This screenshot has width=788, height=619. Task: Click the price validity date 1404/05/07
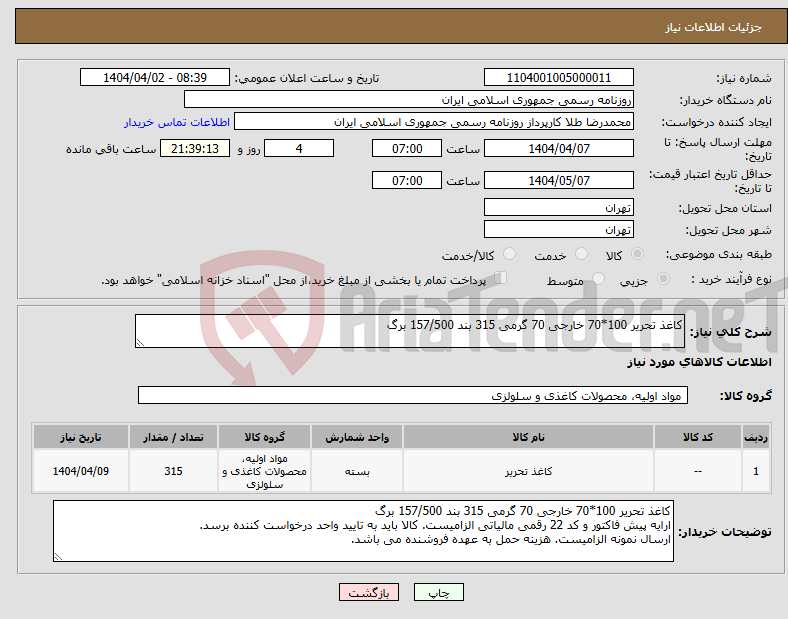(x=558, y=180)
